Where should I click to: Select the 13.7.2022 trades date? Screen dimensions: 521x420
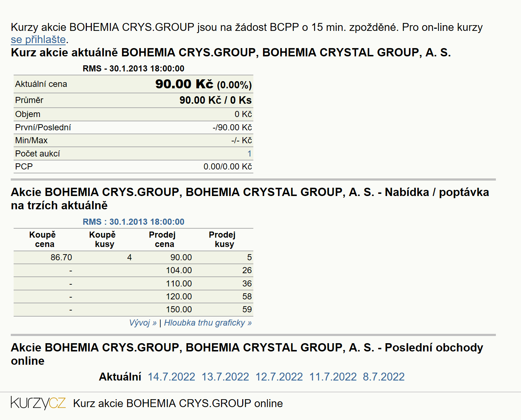click(225, 377)
